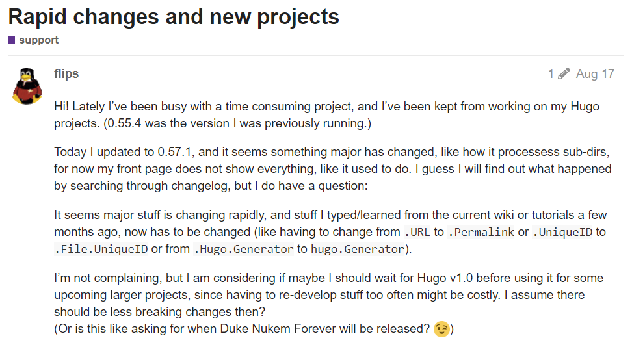Open edit history via pencil icon
Screen dimensions: 632x364
click(563, 73)
